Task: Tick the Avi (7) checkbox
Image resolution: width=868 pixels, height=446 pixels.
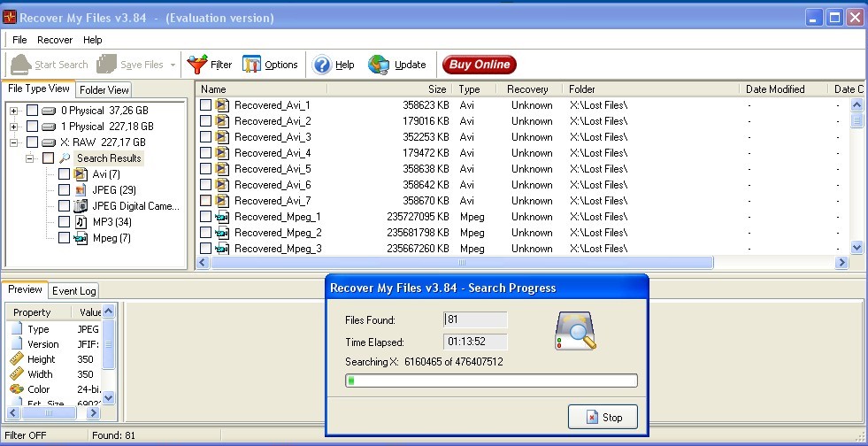Action: point(65,174)
